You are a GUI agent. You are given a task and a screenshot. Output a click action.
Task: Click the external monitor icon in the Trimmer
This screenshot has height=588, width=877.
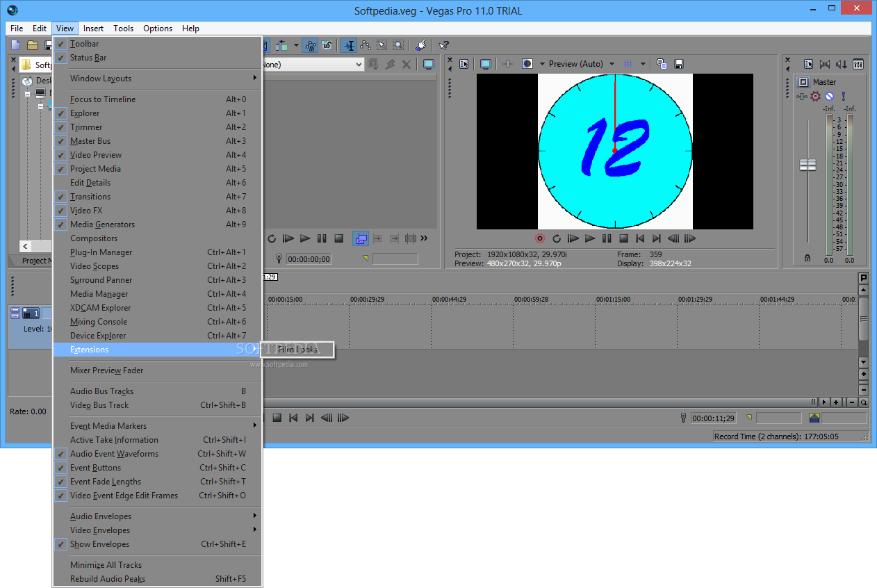point(429,64)
